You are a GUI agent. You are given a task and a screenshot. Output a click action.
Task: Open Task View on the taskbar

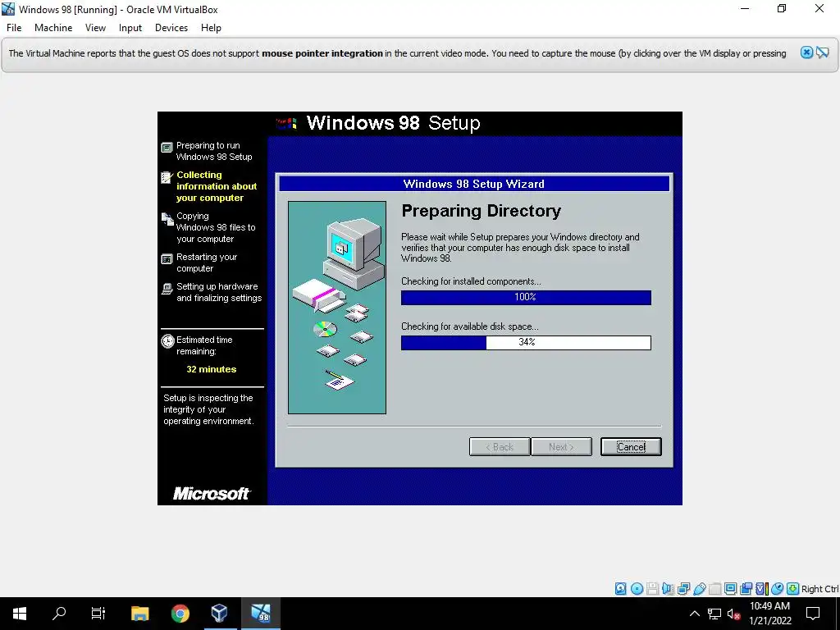pos(98,614)
